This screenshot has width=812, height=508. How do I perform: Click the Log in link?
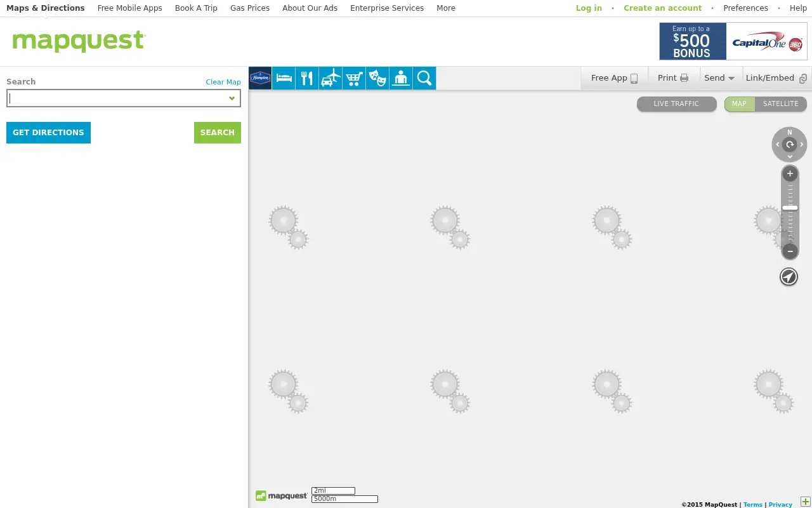pos(589,8)
